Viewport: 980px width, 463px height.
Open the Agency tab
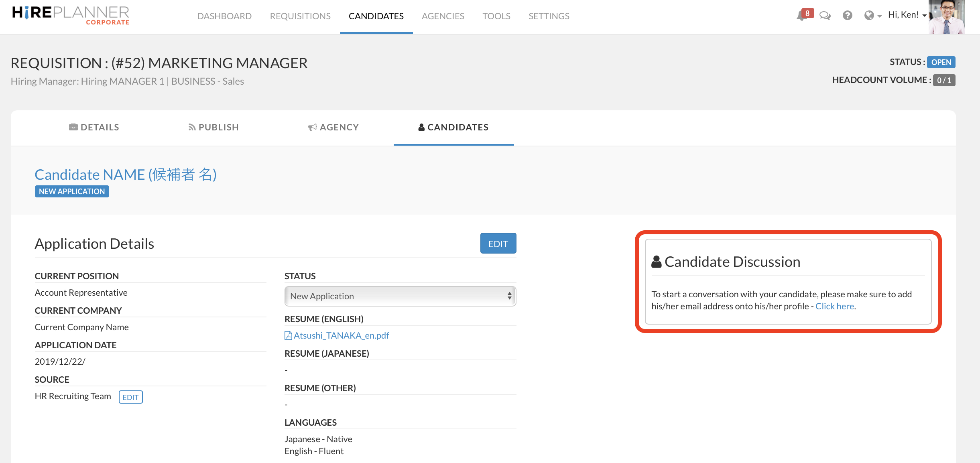coord(333,127)
